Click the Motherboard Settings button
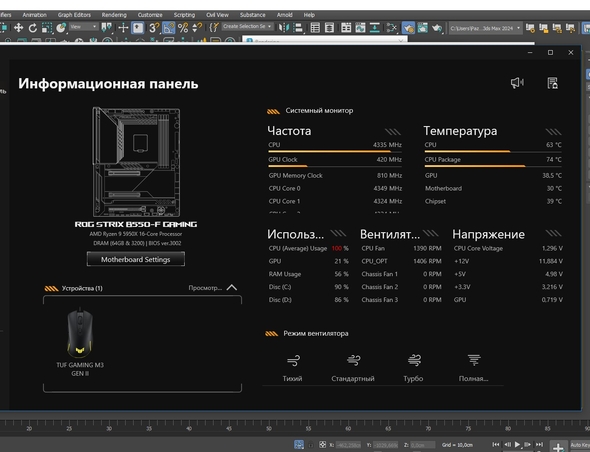The image size is (590, 452). pyautogui.click(x=135, y=259)
